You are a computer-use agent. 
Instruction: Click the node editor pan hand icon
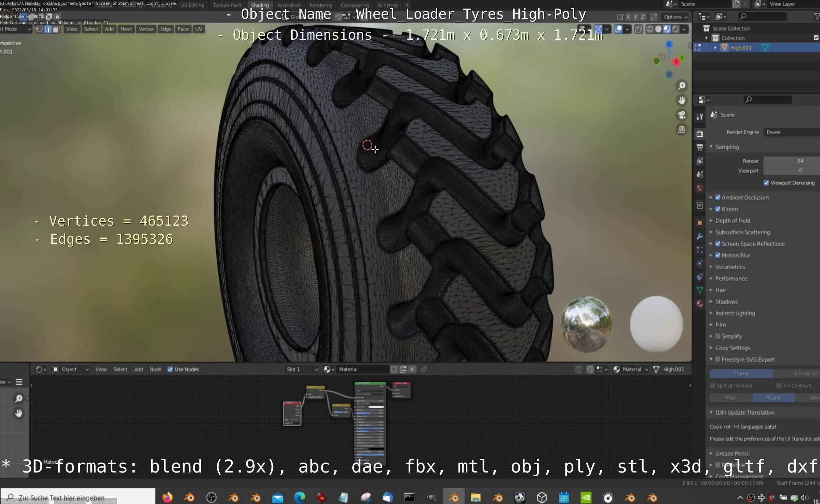pyautogui.click(x=19, y=413)
